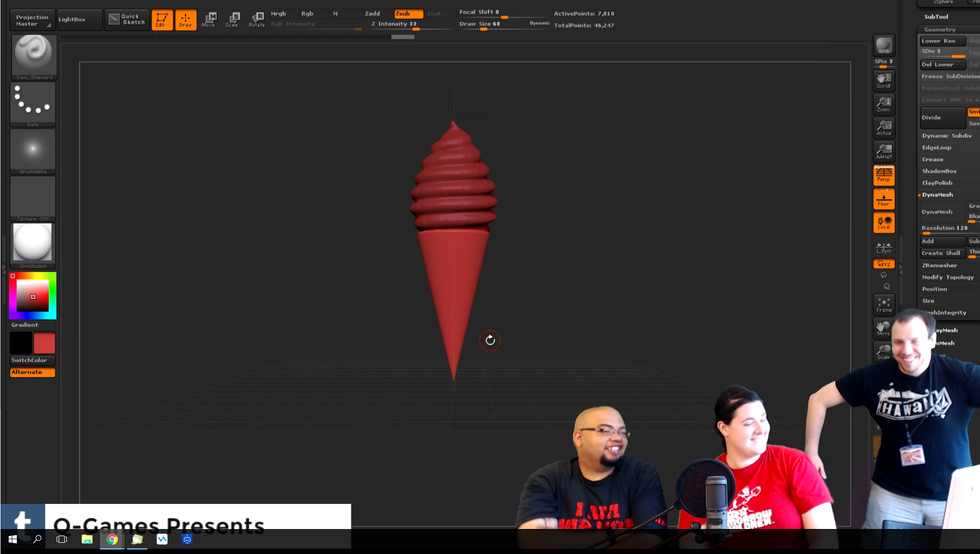Click the Lower Res button
The image size is (980, 554).
click(942, 41)
